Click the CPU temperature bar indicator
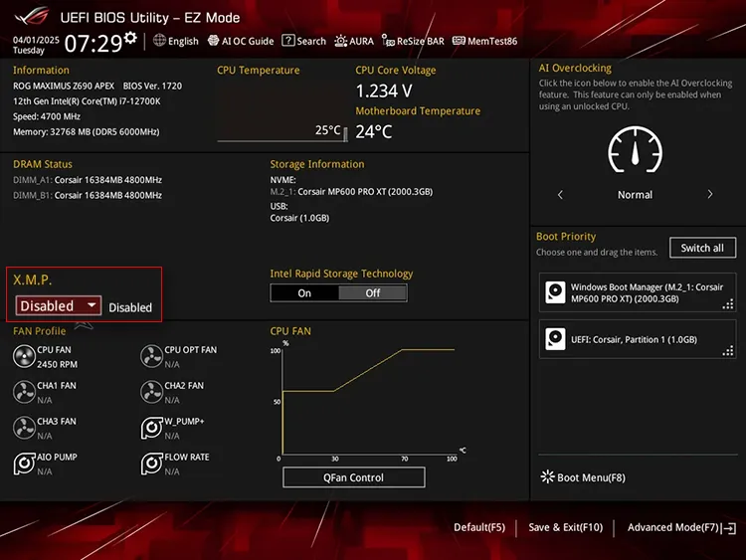Screen dimensions: 746x560 (x=345, y=134)
